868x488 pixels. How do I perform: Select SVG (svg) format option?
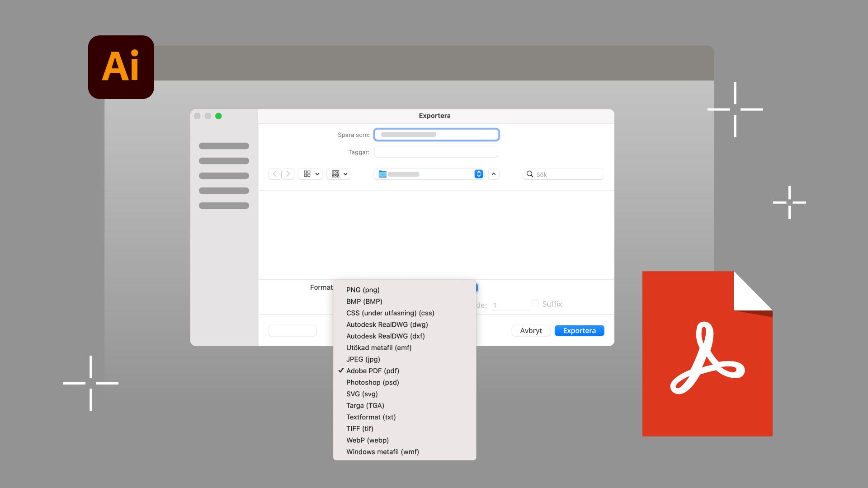click(363, 393)
